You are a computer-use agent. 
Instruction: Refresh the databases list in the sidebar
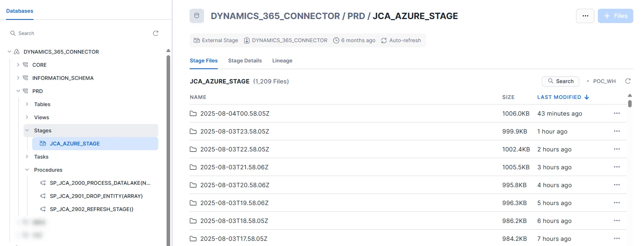[155, 33]
